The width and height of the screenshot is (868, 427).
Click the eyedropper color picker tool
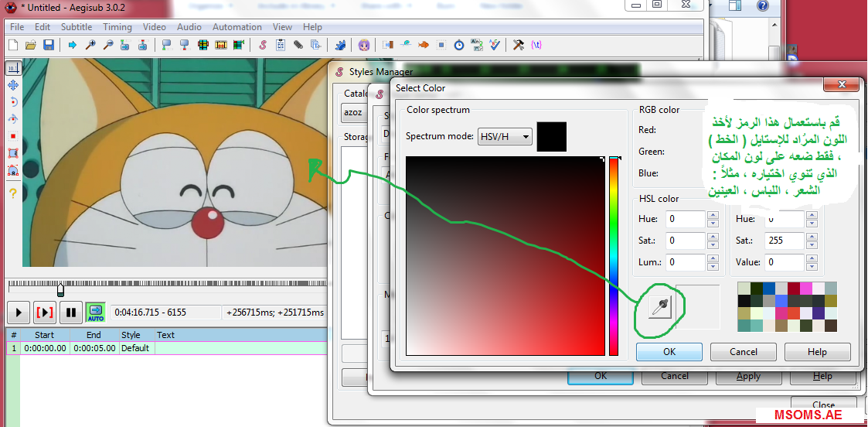pyautogui.click(x=658, y=308)
